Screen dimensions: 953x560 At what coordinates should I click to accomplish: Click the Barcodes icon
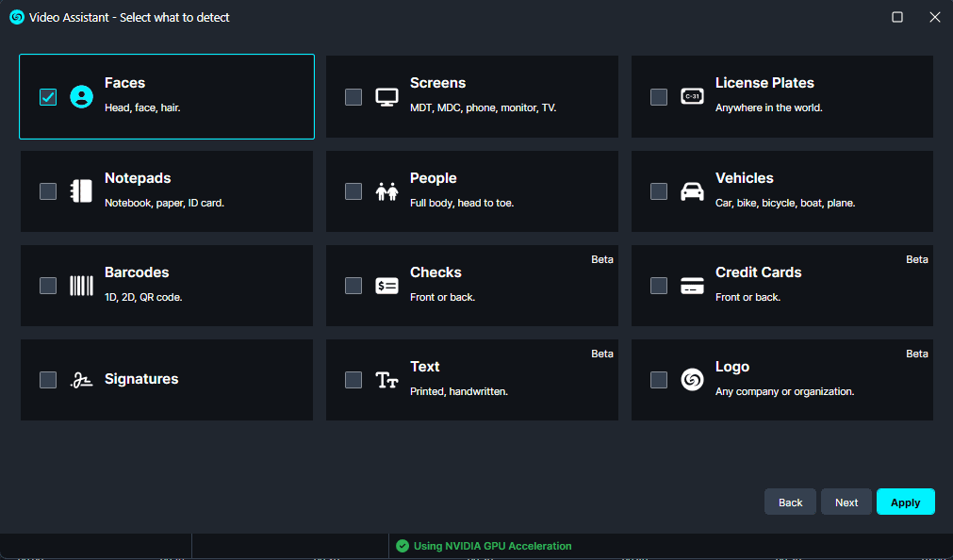point(82,286)
